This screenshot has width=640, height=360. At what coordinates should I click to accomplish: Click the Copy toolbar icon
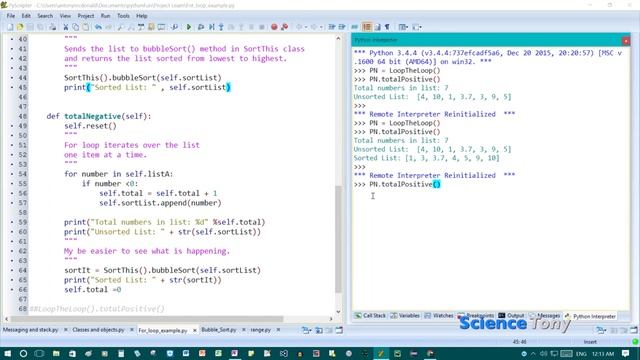pyautogui.click(x=76, y=27)
